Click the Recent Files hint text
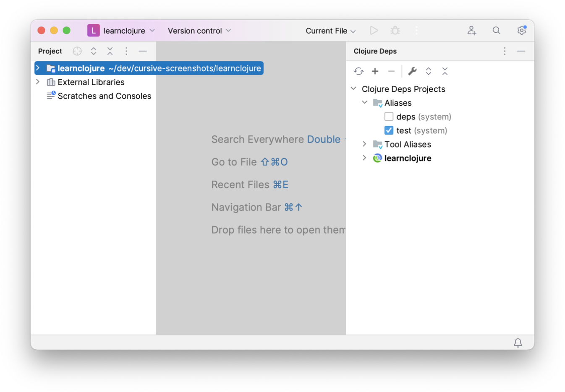Screen dimensions: 565x392 240,184
